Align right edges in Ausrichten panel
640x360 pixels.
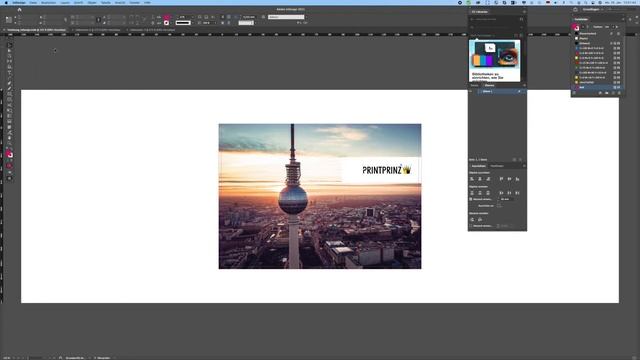(x=488, y=179)
